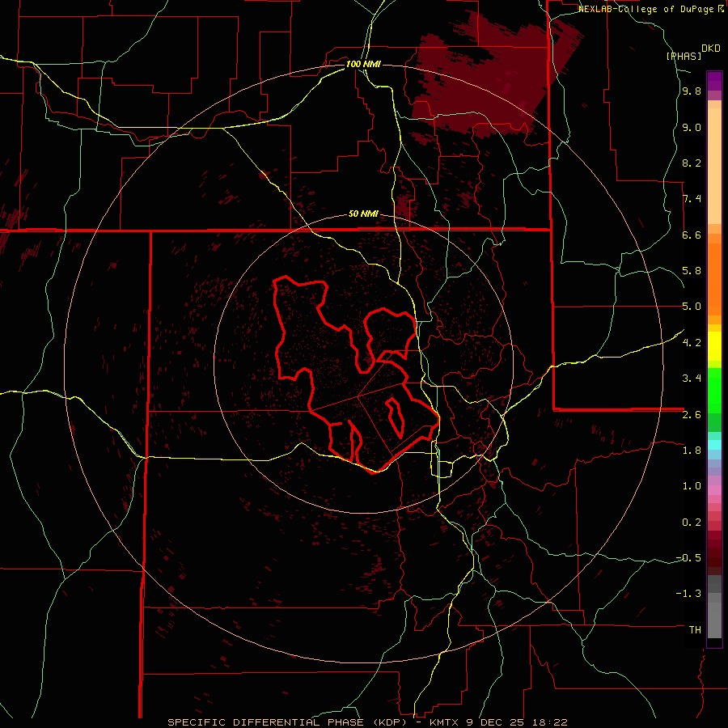Click the "TH" threshold label on scale
The height and width of the screenshot is (728, 728).
(695, 629)
